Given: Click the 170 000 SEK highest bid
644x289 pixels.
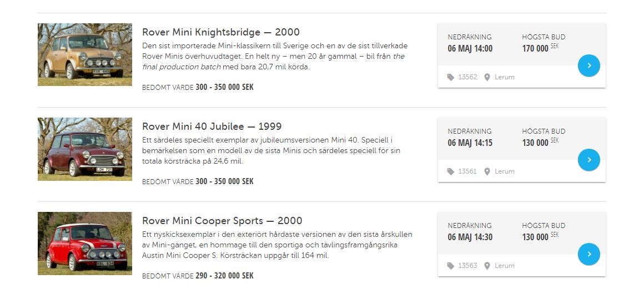Looking at the screenshot, I should (536, 48).
